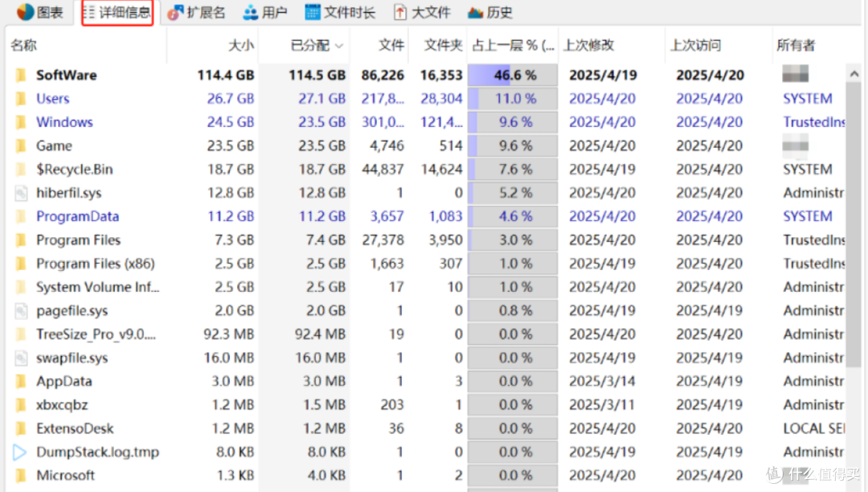Select the Windows folder icon
868x492 pixels.
tap(21, 122)
